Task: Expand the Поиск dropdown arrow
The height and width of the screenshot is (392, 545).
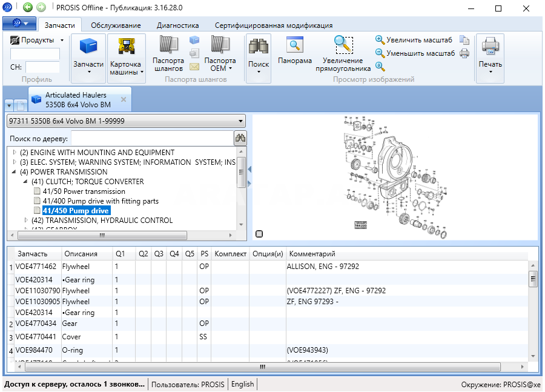Action: click(x=259, y=72)
